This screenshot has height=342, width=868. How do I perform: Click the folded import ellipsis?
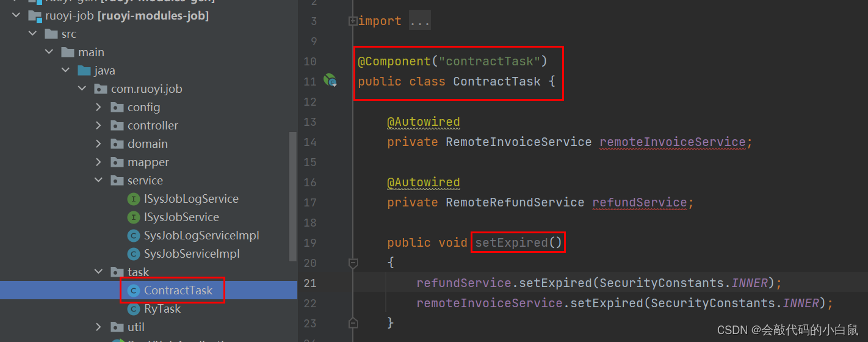click(420, 21)
